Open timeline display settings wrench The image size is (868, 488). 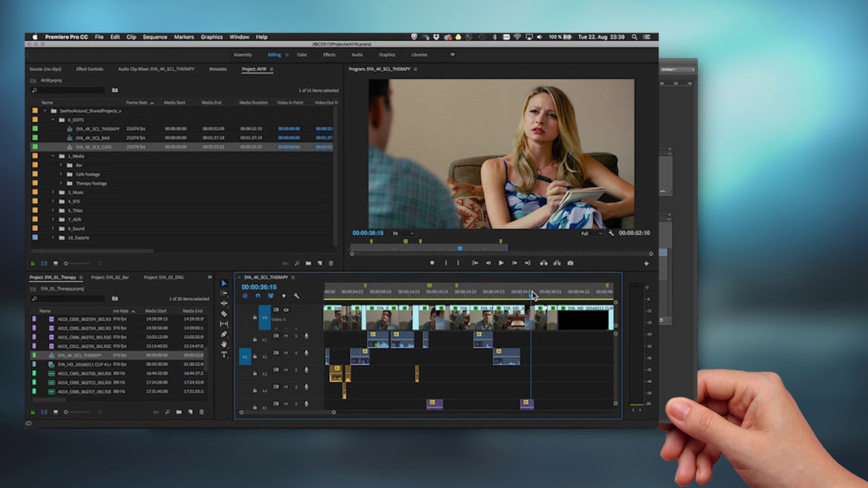pos(296,296)
